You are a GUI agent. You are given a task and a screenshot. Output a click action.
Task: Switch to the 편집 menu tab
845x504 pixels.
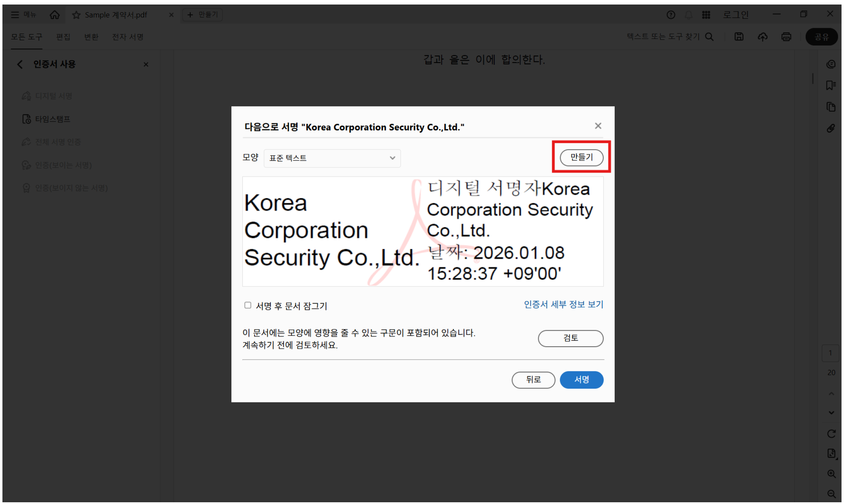coord(63,37)
